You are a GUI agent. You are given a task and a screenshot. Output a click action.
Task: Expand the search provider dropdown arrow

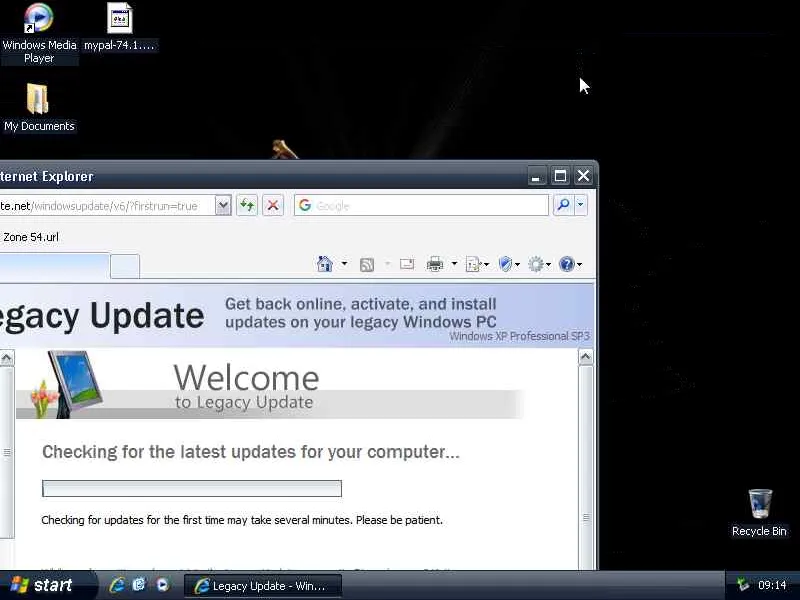pyautogui.click(x=581, y=205)
